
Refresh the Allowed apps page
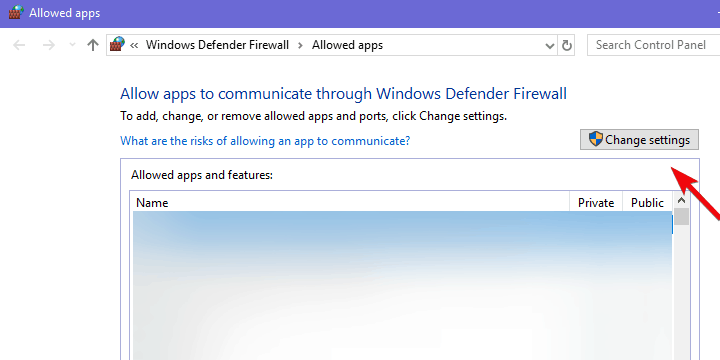coord(567,45)
